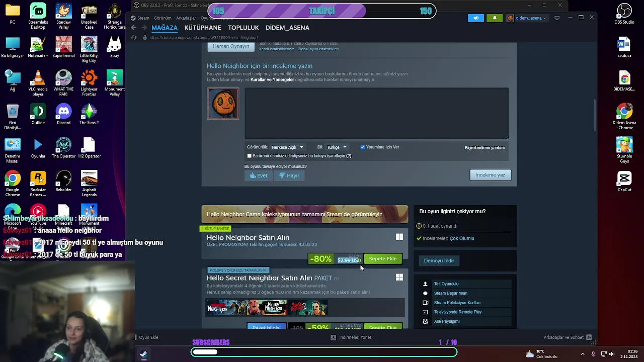
Task: Open Global oyun istatistikleri link
Action: coord(318,49)
